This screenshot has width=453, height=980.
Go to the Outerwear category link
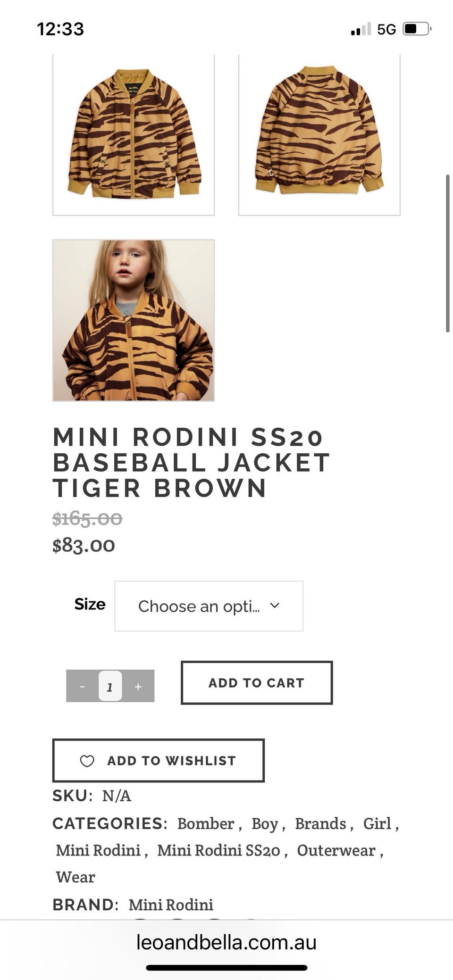coord(336,850)
